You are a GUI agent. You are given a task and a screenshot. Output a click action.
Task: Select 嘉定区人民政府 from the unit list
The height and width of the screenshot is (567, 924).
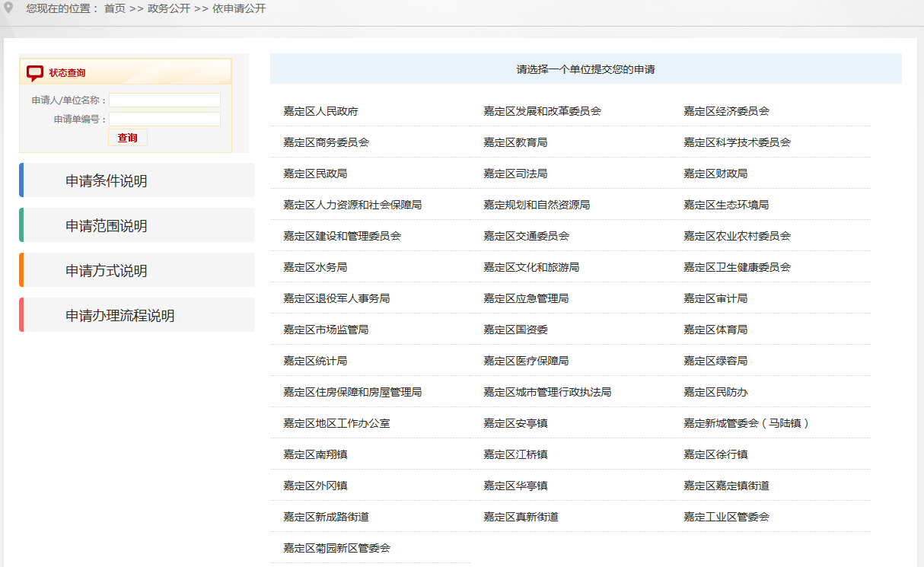[x=320, y=110]
